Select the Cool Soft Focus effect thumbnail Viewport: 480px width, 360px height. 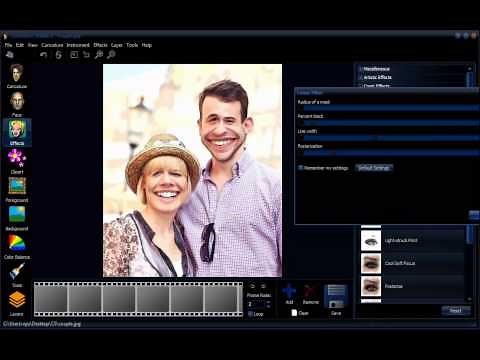[x=371, y=263]
